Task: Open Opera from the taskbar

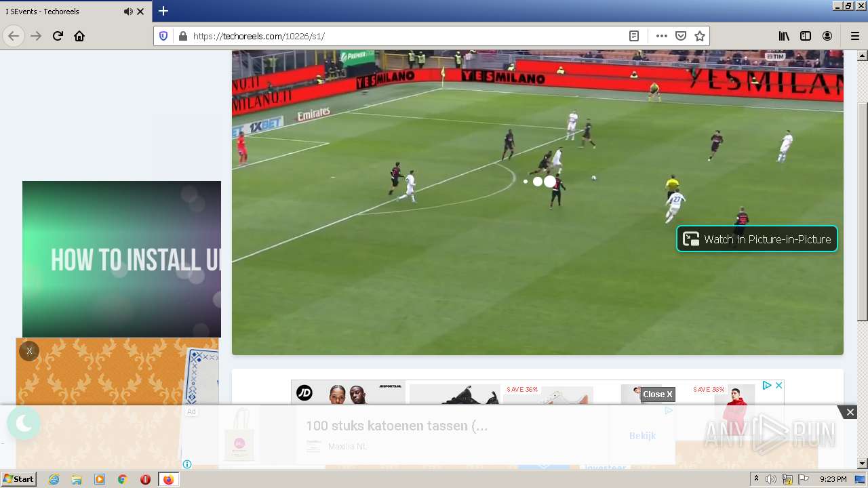Action: tap(145, 479)
